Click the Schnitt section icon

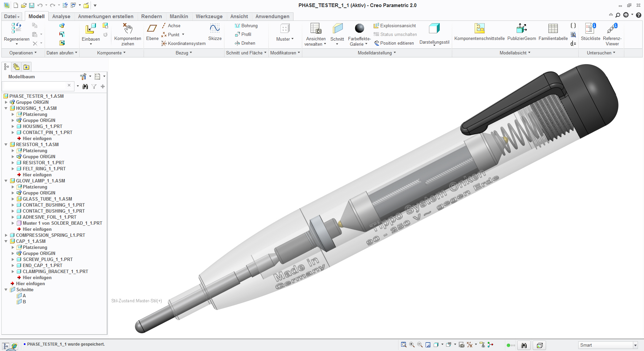click(x=337, y=29)
